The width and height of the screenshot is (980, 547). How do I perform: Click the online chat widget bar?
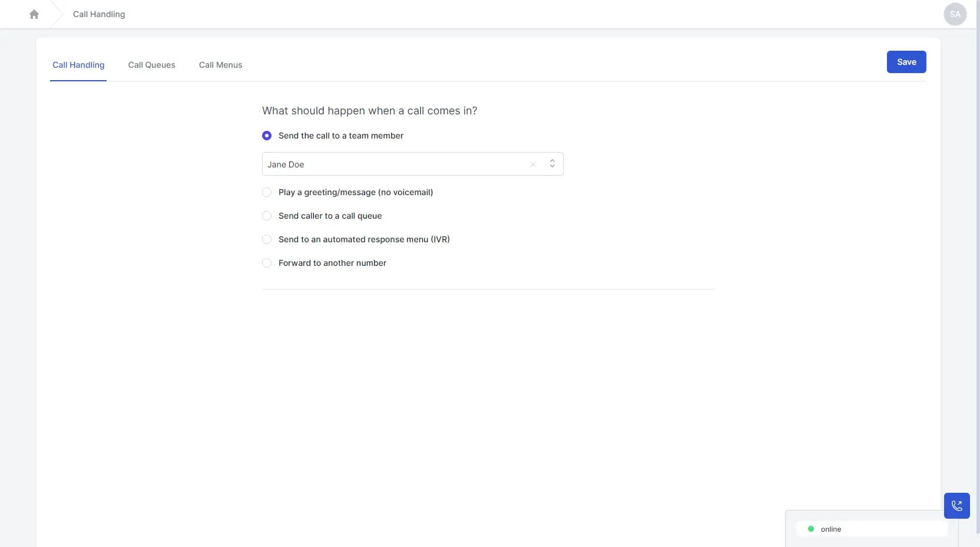(x=872, y=529)
